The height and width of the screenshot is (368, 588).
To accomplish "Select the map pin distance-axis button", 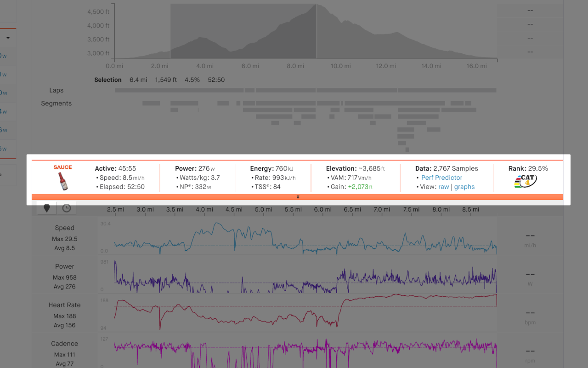I will (x=46, y=207).
